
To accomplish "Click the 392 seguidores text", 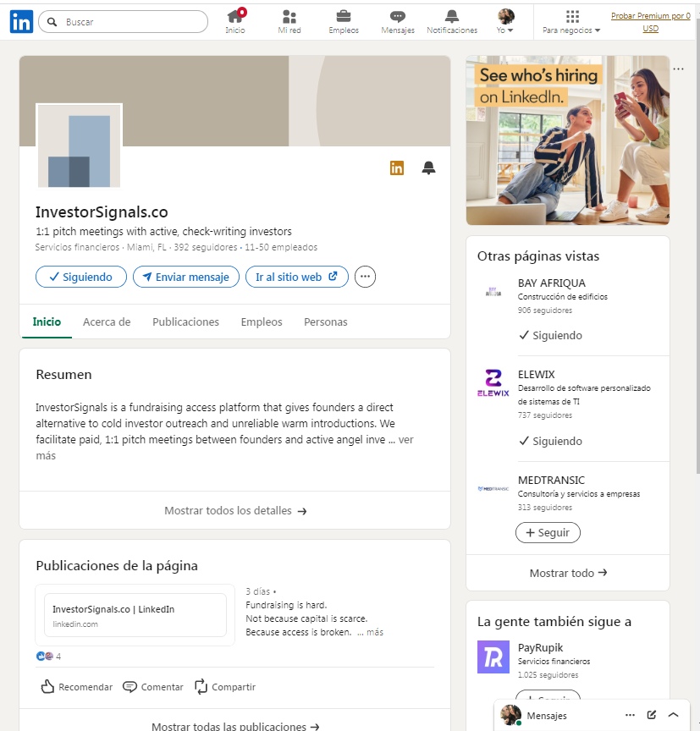I will (x=206, y=248).
